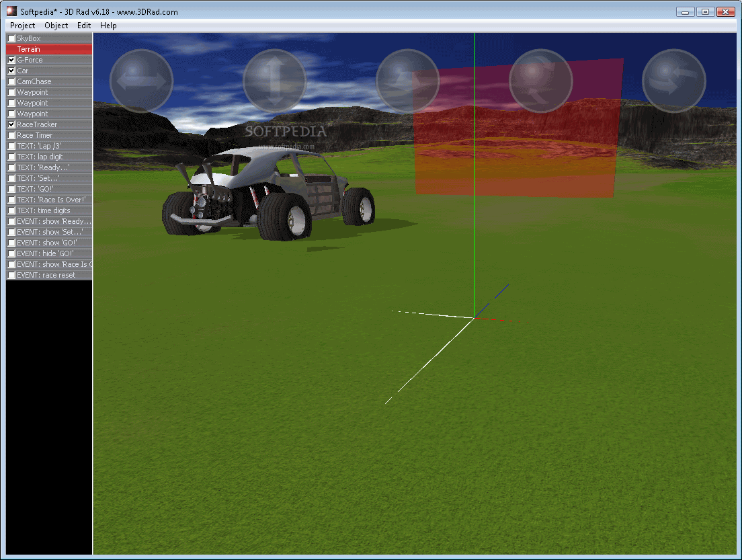Minimize the 3D Rad window
Screen dimensions: 742x560
[686, 12]
